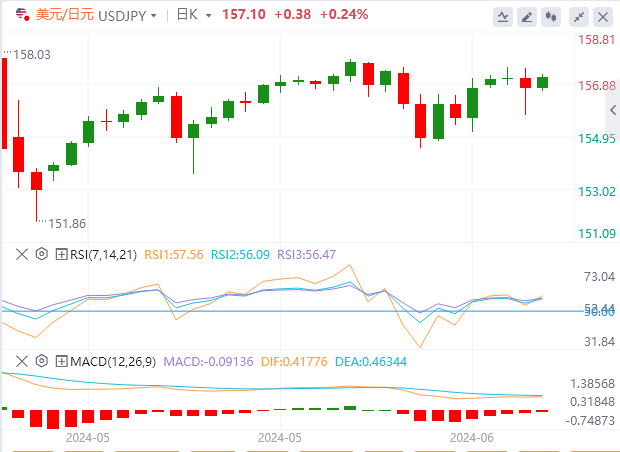
Task: Click the RSI(7,14,21) label
Action: 104,255
